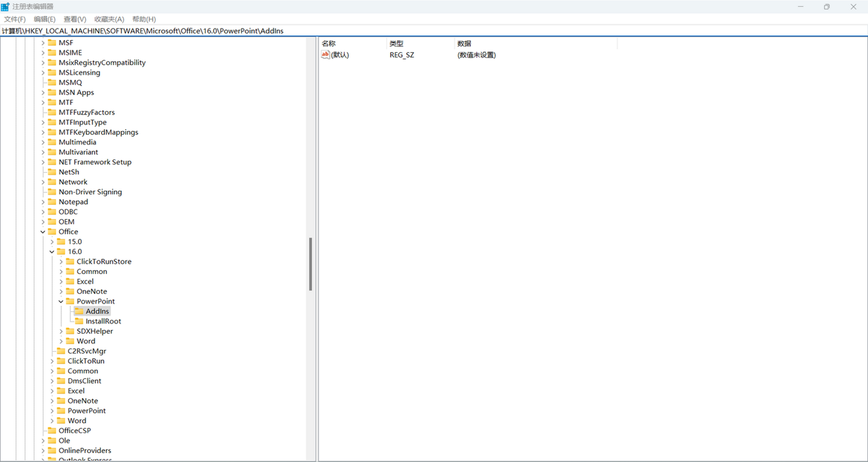
Task: Open the 文件(F) menu
Action: coord(15,19)
